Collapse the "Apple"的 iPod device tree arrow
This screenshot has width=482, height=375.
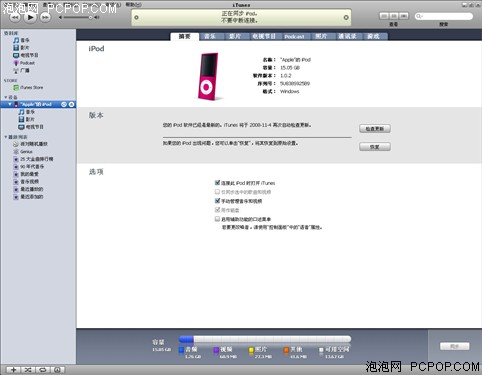pos(10,104)
